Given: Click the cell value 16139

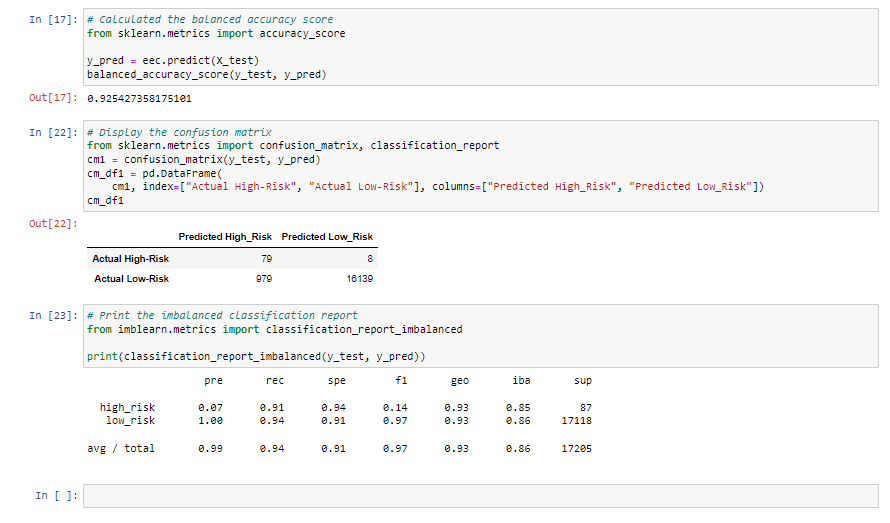Looking at the screenshot, I should point(360,279).
